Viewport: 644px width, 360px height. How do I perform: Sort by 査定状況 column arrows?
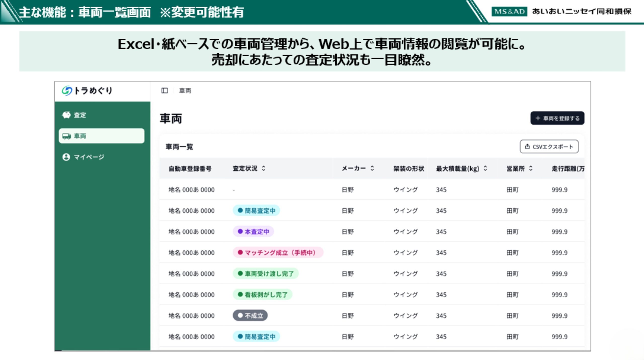coord(263,168)
